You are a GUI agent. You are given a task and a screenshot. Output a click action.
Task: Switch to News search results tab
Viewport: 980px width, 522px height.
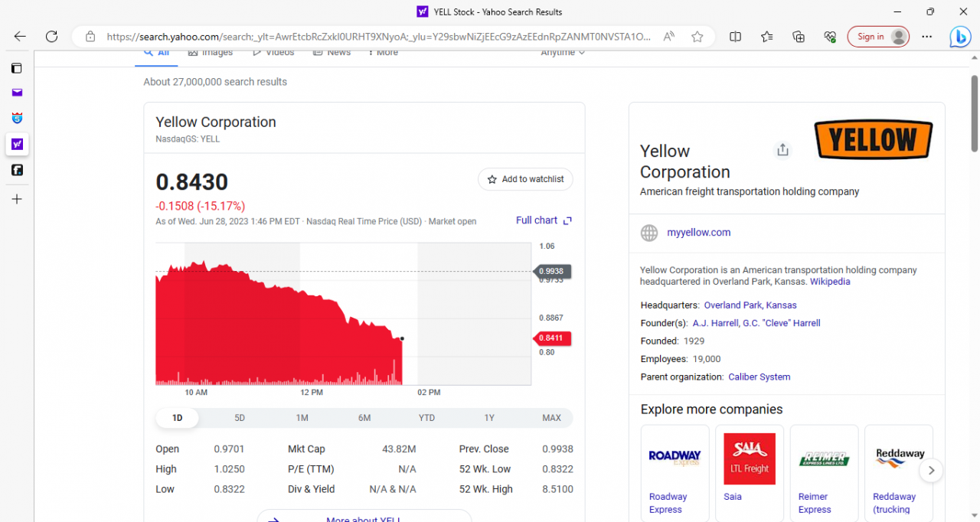[332, 53]
